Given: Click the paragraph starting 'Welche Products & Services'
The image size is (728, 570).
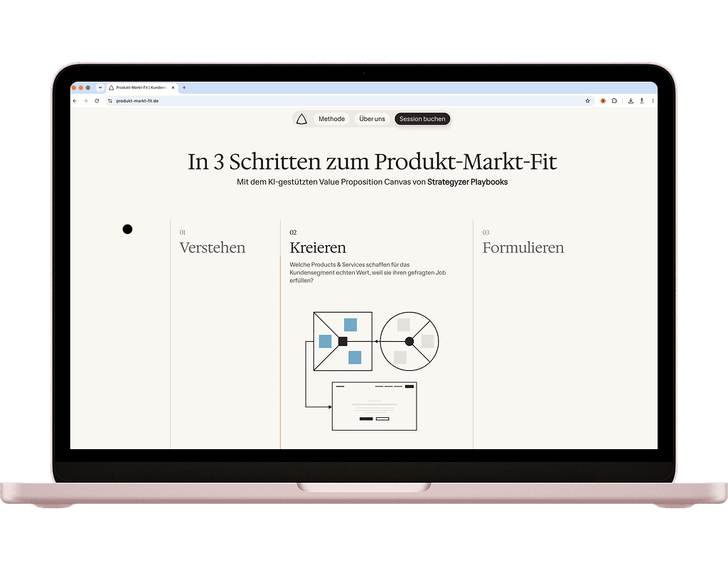Looking at the screenshot, I should click(368, 272).
